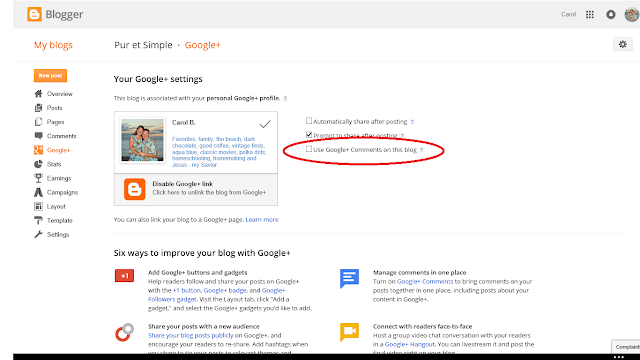Click the yellow Hangout video icon
The height and width of the screenshot is (360, 640).
coord(349,331)
